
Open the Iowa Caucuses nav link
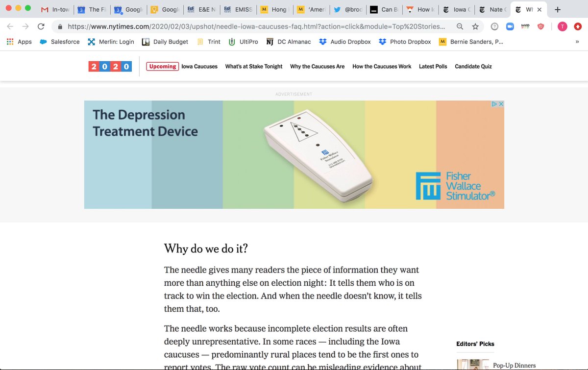coord(199,67)
